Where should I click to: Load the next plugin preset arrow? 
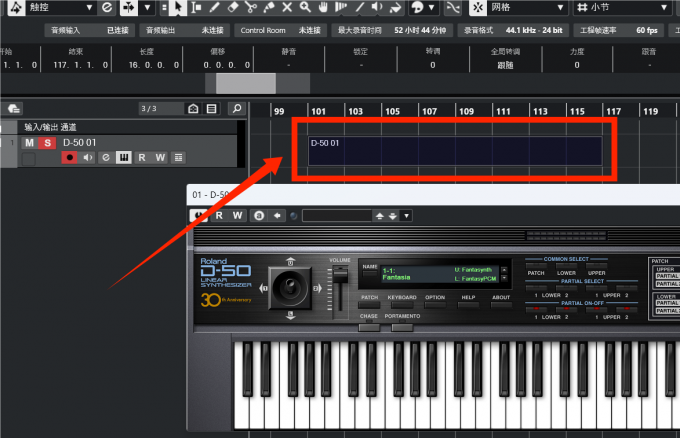[x=392, y=216]
